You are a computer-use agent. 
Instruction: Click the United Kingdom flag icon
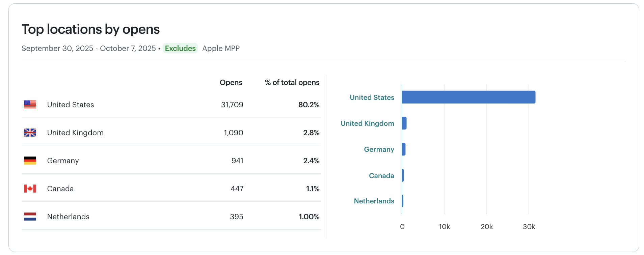(x=30, y=133)
